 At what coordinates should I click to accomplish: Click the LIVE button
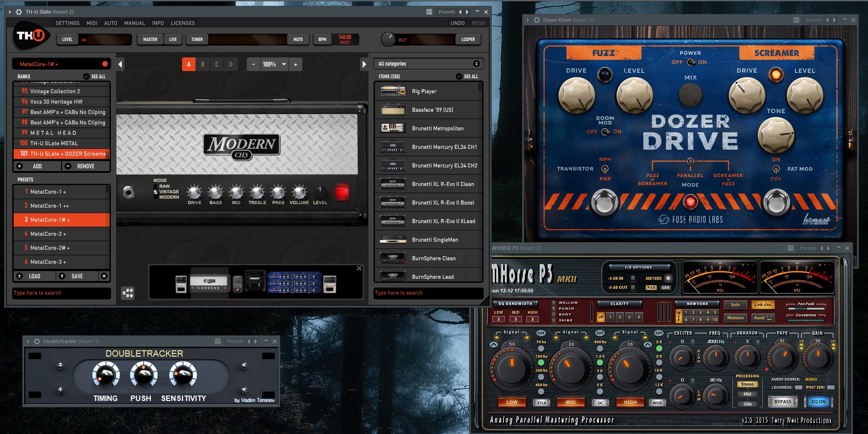(x=173, y=39)
